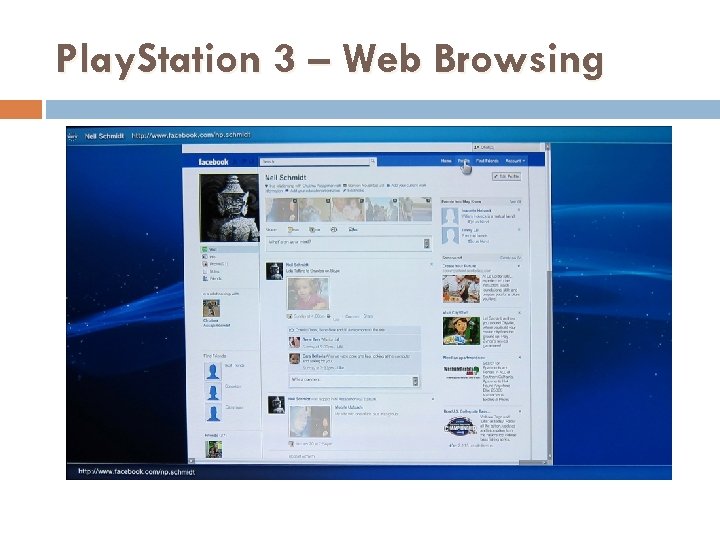Click the facebook logo
This screenshot has width=720, height=540.
[214, 162]
